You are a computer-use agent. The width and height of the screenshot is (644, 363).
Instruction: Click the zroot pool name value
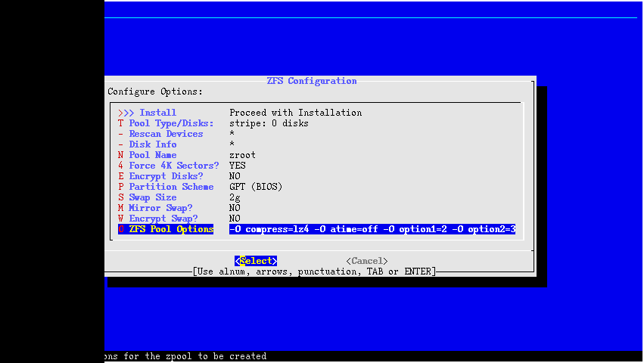(242, 155)
